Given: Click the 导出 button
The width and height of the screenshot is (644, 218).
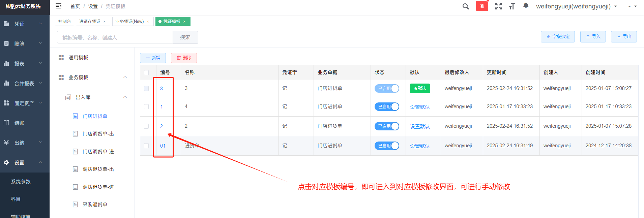Looking at the screenshot, I should 624,37.
